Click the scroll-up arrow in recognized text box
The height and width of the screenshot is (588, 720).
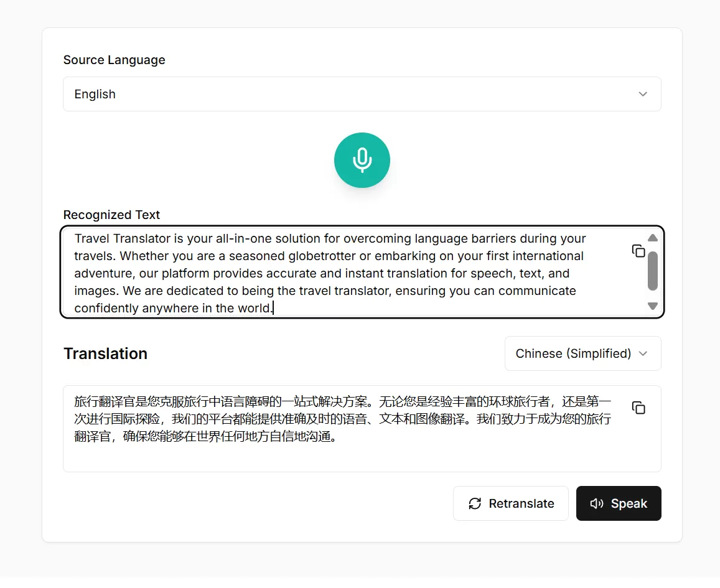[x=652, y=237]
